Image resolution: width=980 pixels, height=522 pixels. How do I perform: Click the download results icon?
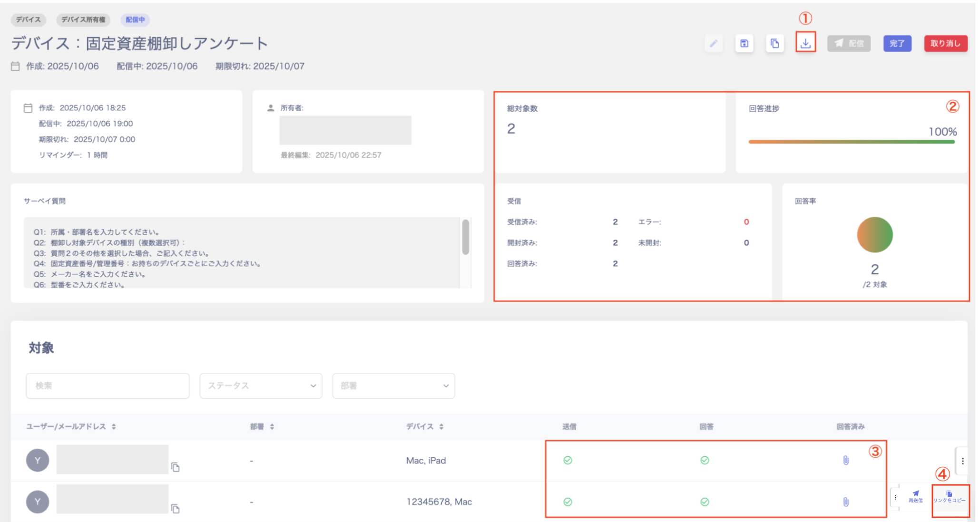[805, 43]
